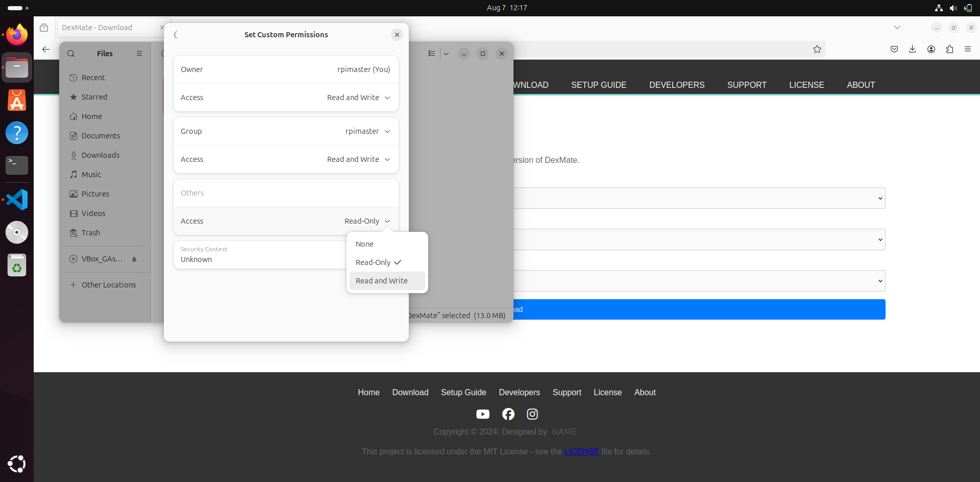
Task: Select Read-Only in access menu
Action: [x=387, y=262]
